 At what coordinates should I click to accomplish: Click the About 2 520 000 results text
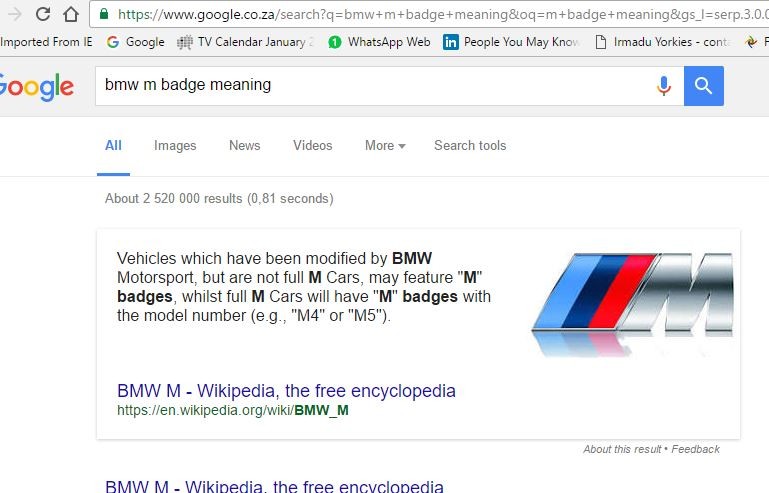point(219,199)
